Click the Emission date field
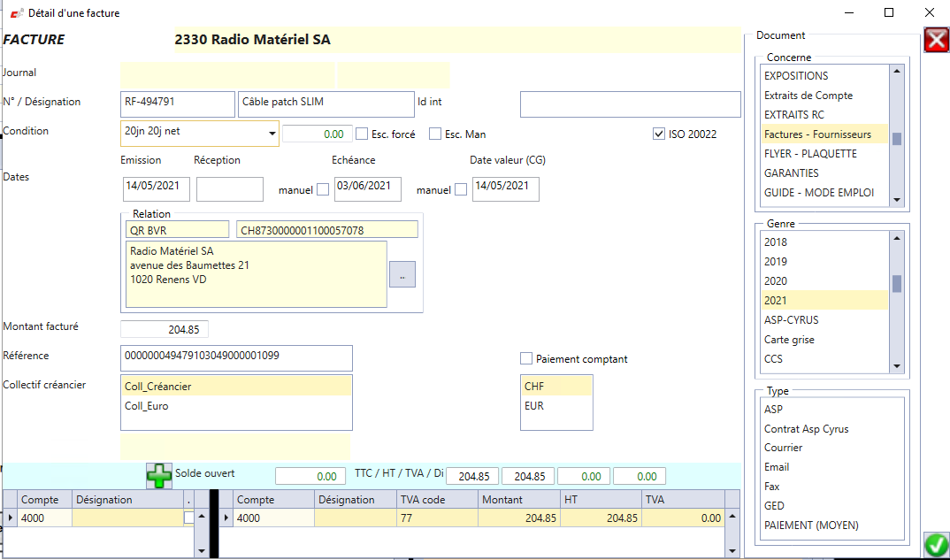Image resolution: width=950 pixels, height=560 pixels. [157, 189]
